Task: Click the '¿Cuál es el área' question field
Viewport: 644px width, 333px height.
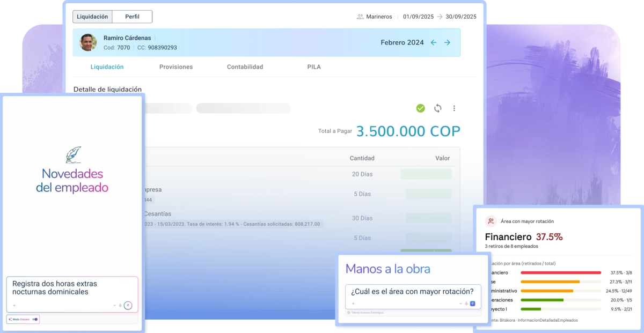Action: 413,292
